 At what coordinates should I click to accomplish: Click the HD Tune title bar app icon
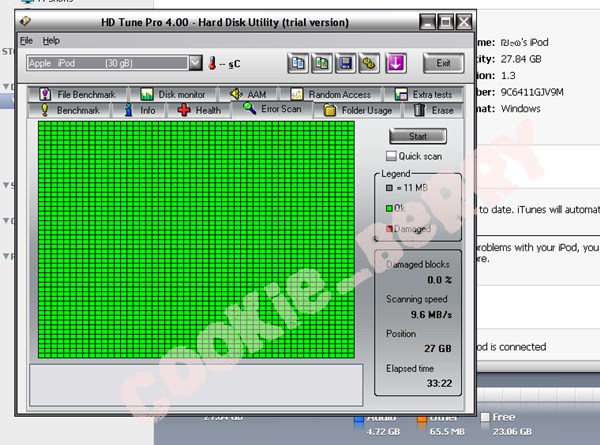click(x=29, y=19)
